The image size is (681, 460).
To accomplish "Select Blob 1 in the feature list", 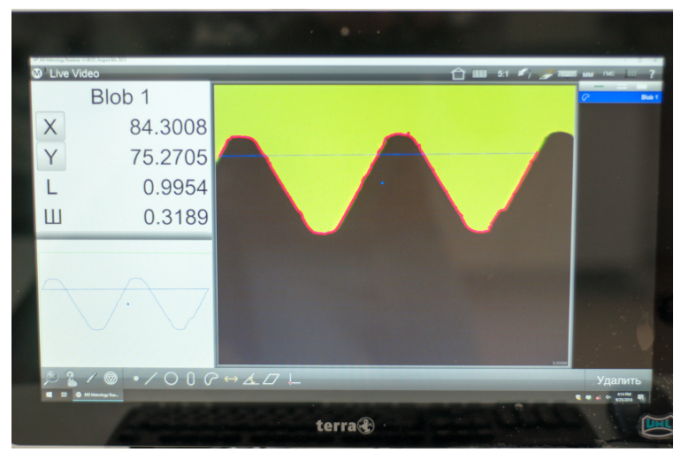I will (x=620, y=97).
